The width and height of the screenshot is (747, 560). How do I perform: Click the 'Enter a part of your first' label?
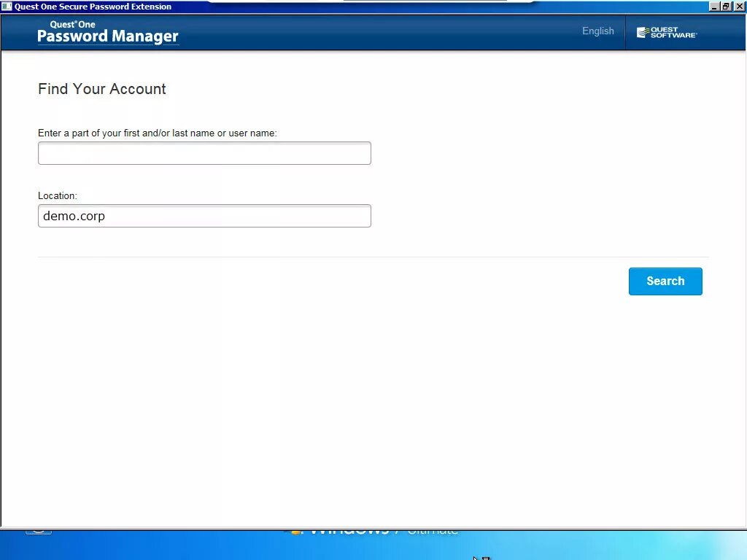(158, 133)
